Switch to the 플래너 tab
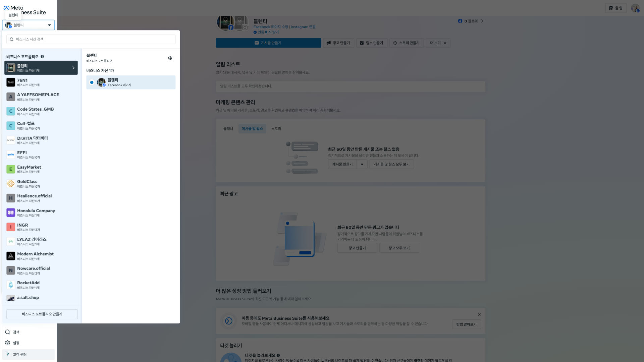The width and height of the screenshot is (644, 362). click(228, 129)
